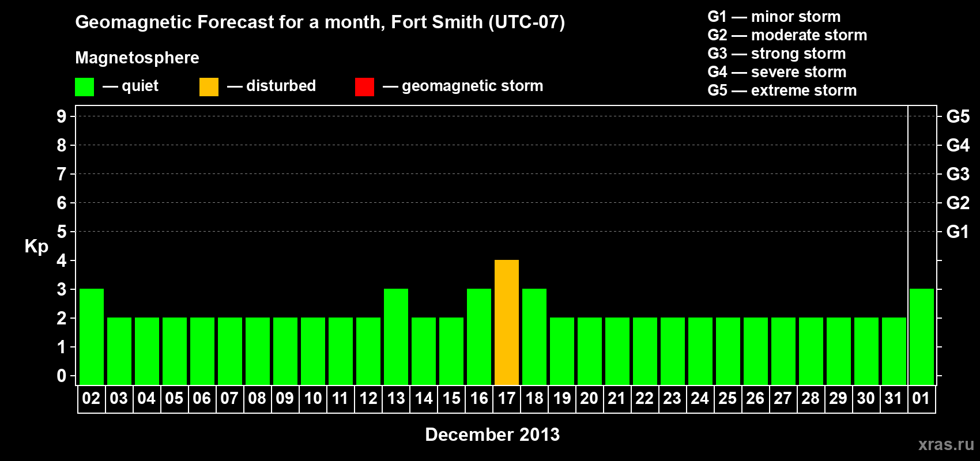Click the orange disturbed legend swatch
Screen dimensions: 980x461
(209, 87)
